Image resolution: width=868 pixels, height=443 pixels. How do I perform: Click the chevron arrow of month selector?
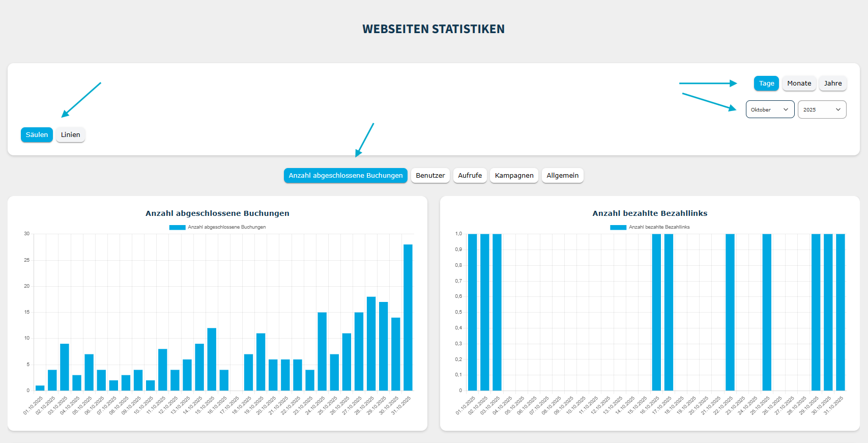coord(786,109)
